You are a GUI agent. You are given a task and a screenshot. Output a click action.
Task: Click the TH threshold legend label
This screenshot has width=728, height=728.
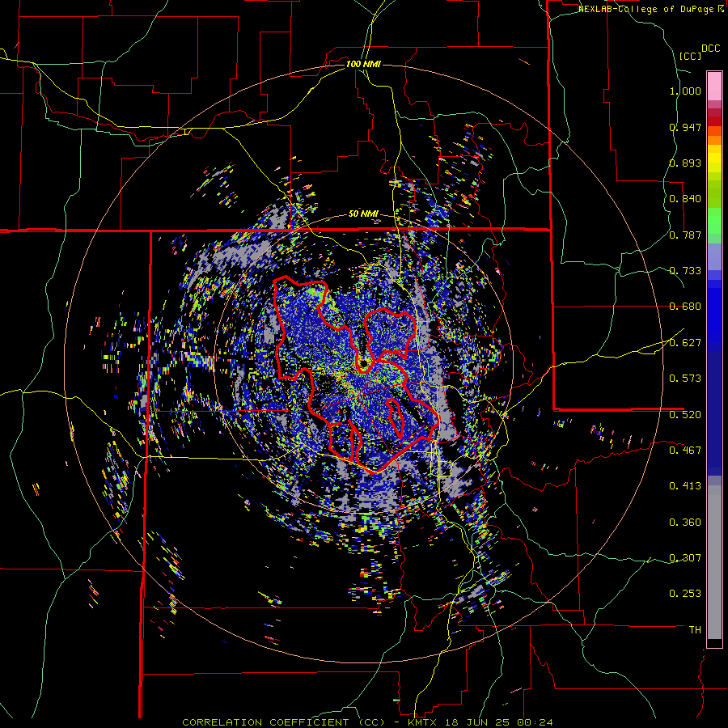(x=695, y=629)
